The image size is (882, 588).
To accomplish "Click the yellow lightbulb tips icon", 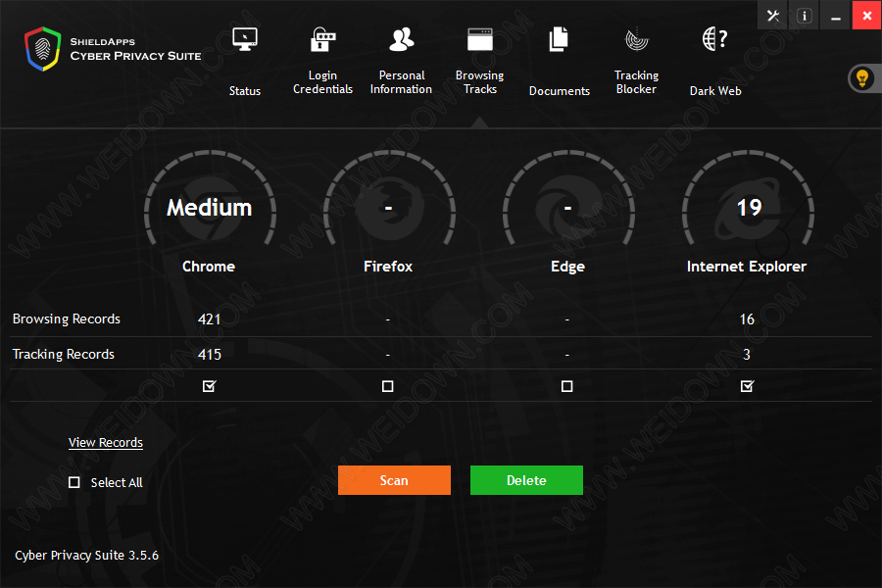I will pos(862,78).
